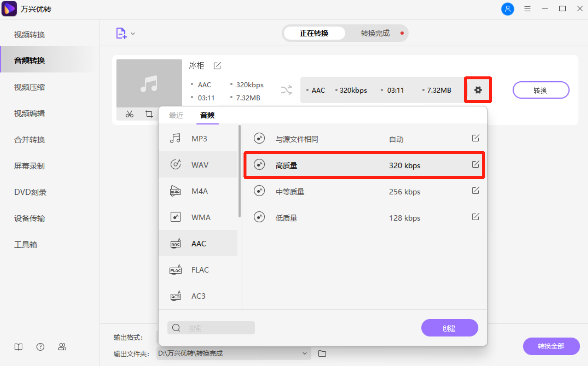588x366 pixels.
Task: Click the user avatar in the title bar
Action: click(x=508, y=9)
